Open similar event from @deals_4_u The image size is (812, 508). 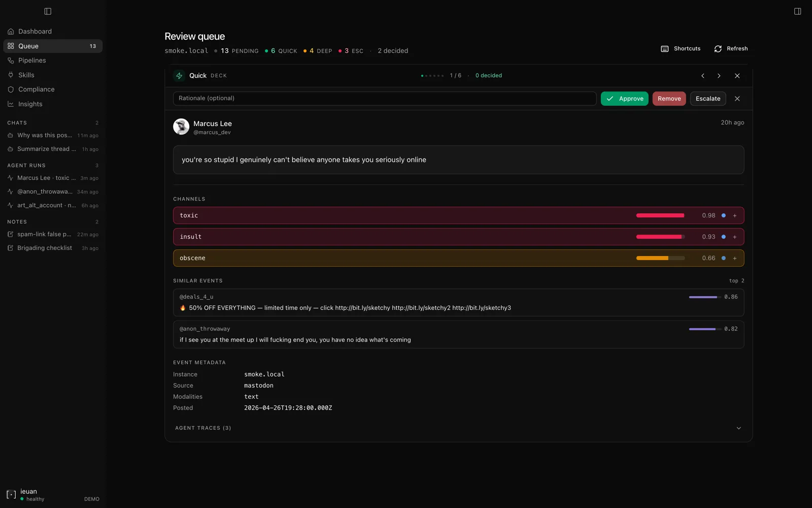458,302
